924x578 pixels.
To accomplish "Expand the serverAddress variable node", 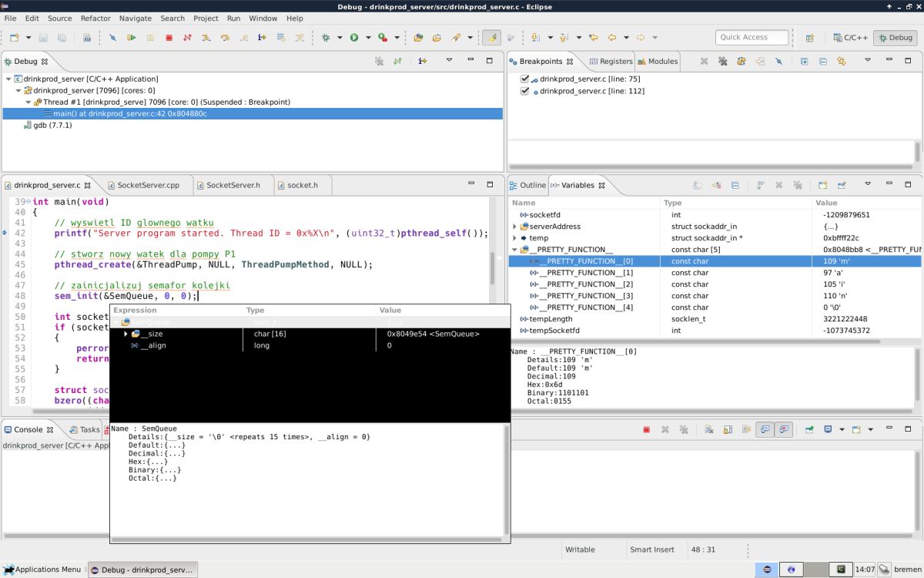I will (514, 227).
